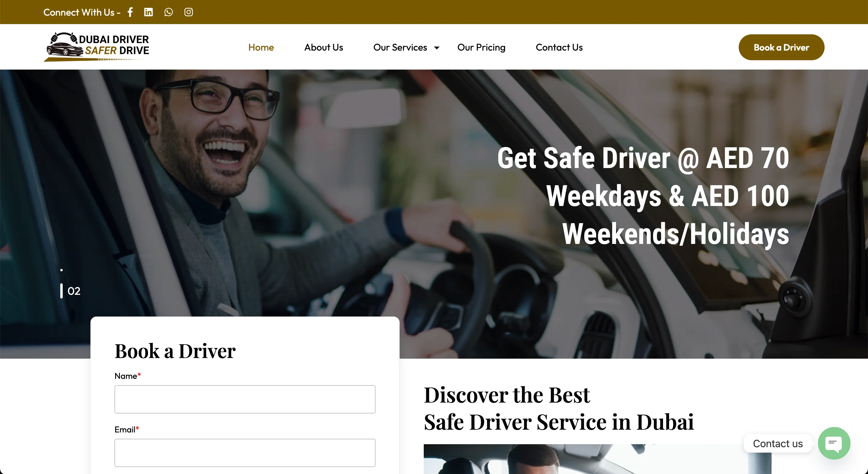Select the 02 slide indicator
868x474 pixels.
[71, 291]
